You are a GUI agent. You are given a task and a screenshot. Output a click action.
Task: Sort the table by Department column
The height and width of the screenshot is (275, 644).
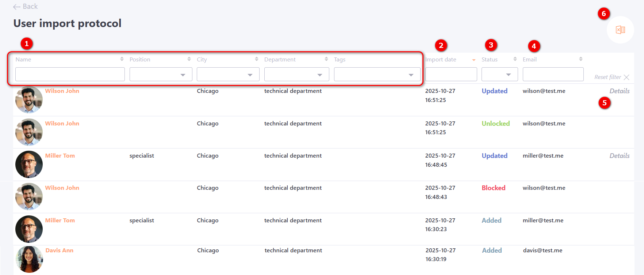point(326,59)
